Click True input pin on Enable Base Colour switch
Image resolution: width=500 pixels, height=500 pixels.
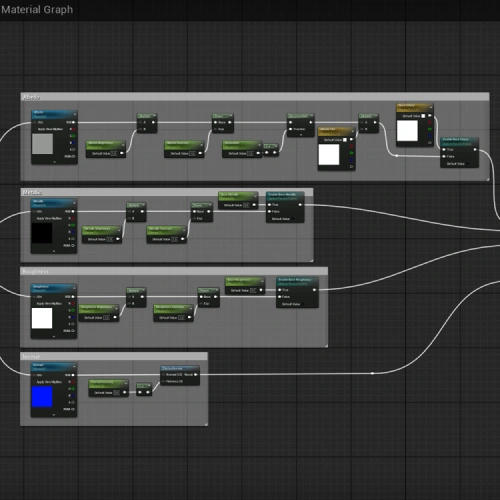(x=444, y=149)
